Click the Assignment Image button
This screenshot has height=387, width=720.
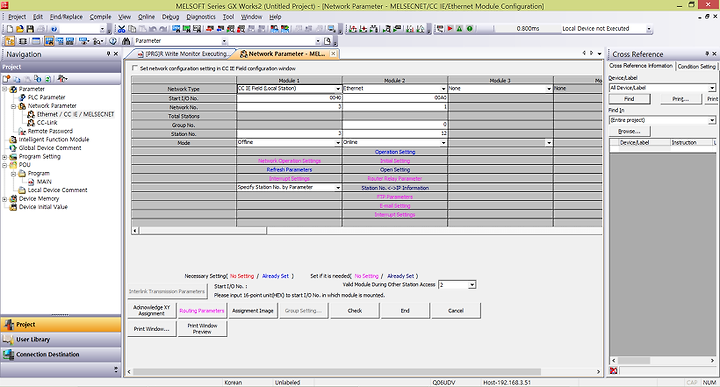(253, 311)
